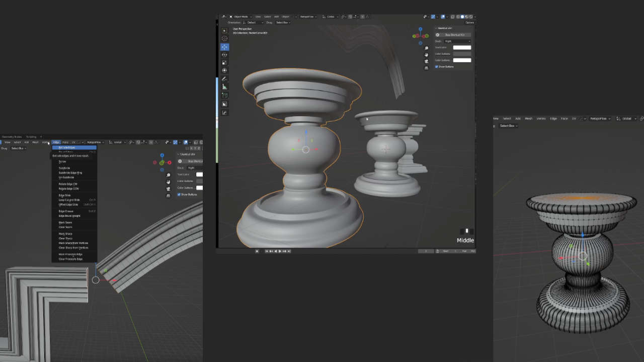Choose the Measure tool in center viewport
This screenshot has height=362, width=644.
(224, 87)
